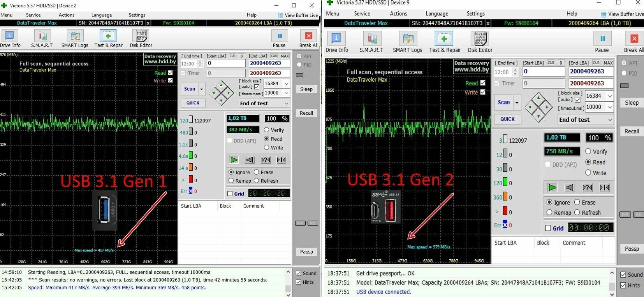The width and height of the screenshot is (644, 297).
Task: Select Verify radio in left window
Action: (x=267, y=130)
